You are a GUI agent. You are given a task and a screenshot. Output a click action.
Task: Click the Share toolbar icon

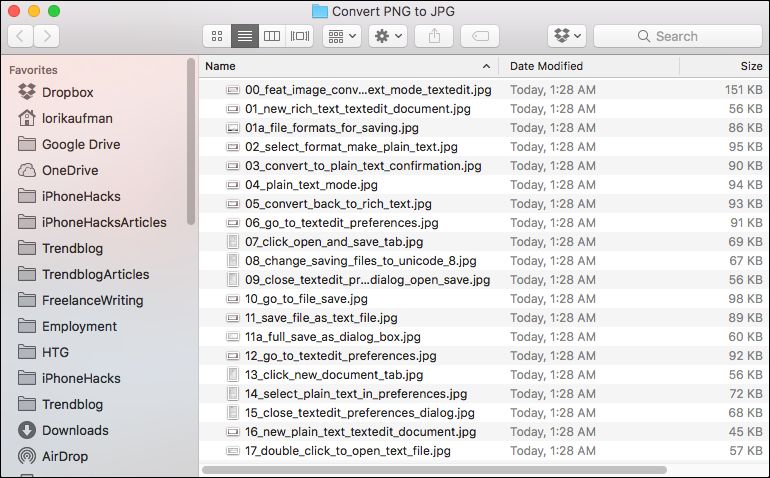click(x=434, y=36)
